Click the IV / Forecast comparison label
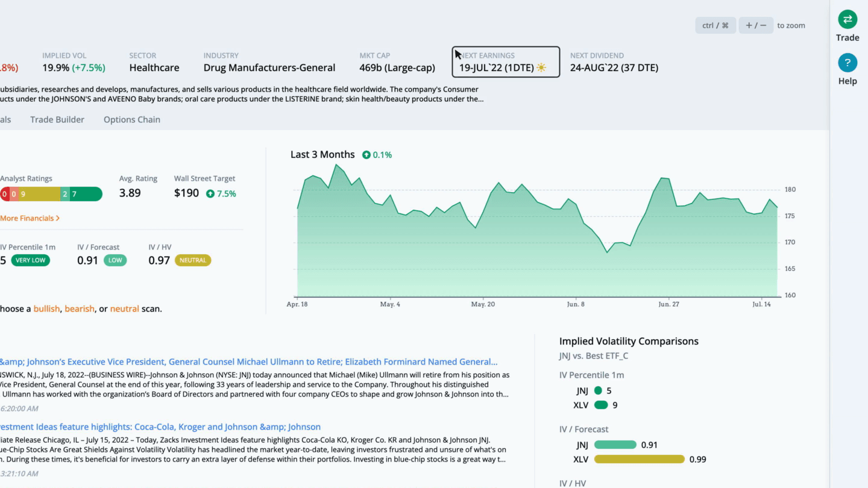The width and height of the screenshot is (868, 488). (x=583, y=429)
